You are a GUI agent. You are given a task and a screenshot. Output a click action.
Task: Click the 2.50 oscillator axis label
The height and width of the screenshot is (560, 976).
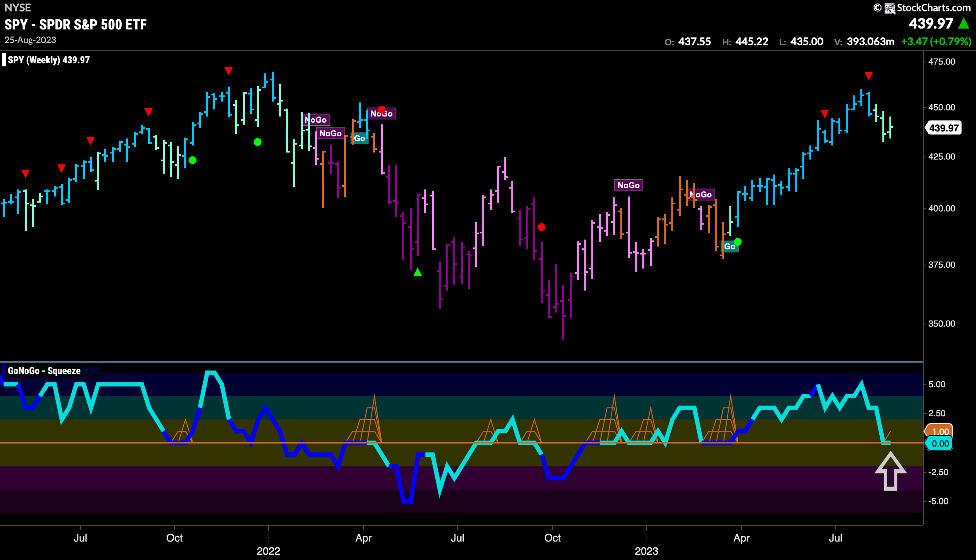tap(937, 414)
